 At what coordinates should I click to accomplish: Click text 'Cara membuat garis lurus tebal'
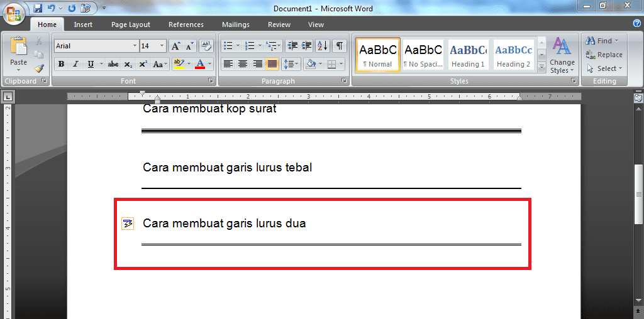coord(227,167)
